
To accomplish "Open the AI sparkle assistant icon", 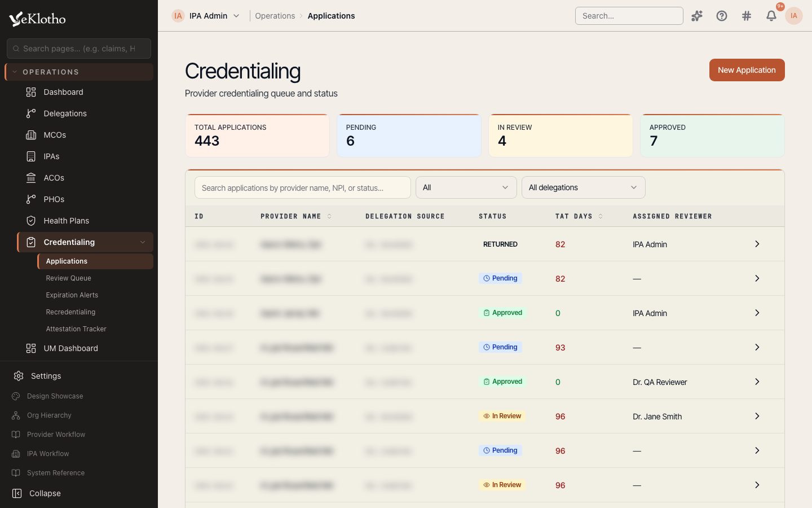I will click(x=697, y=16).
